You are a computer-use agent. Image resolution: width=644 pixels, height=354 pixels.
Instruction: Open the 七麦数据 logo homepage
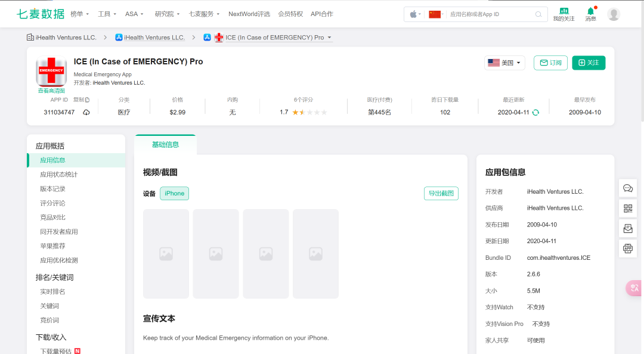pos(41,14)
